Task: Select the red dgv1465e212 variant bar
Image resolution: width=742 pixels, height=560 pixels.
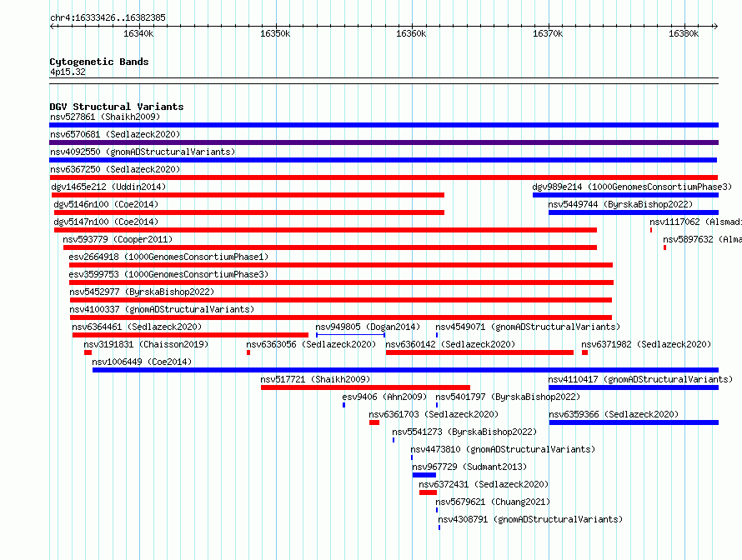Action: tap(248, 195)
